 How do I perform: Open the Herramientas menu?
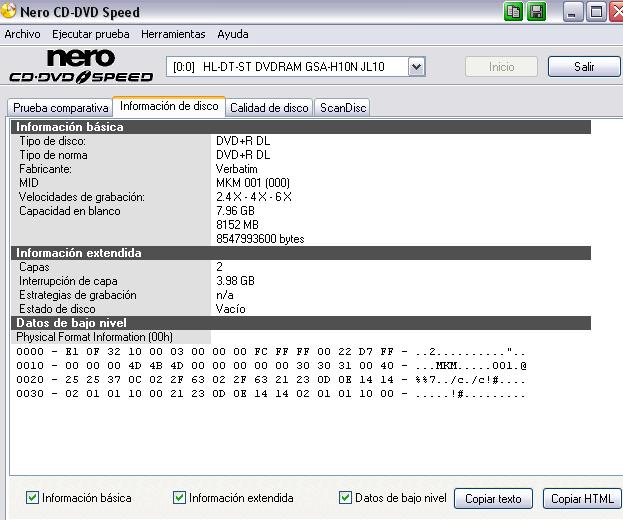(x=173, y=34)
